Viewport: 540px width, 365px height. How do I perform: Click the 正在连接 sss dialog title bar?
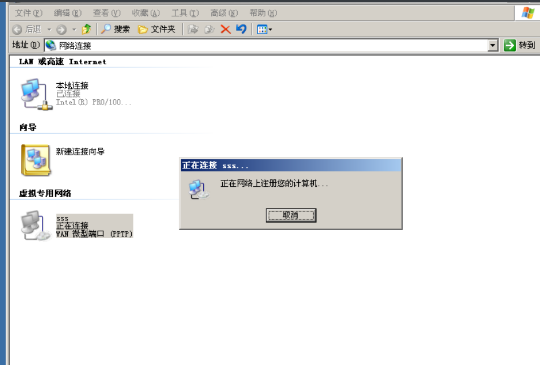(x=291, y=165)
